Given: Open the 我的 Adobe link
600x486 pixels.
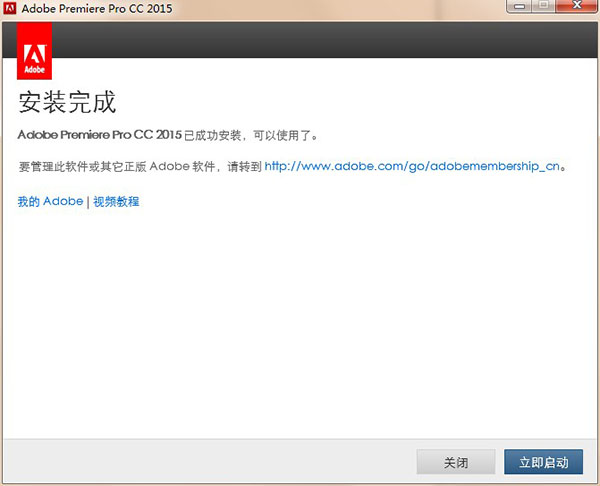Looking at the screenshot, I should 50,201.
